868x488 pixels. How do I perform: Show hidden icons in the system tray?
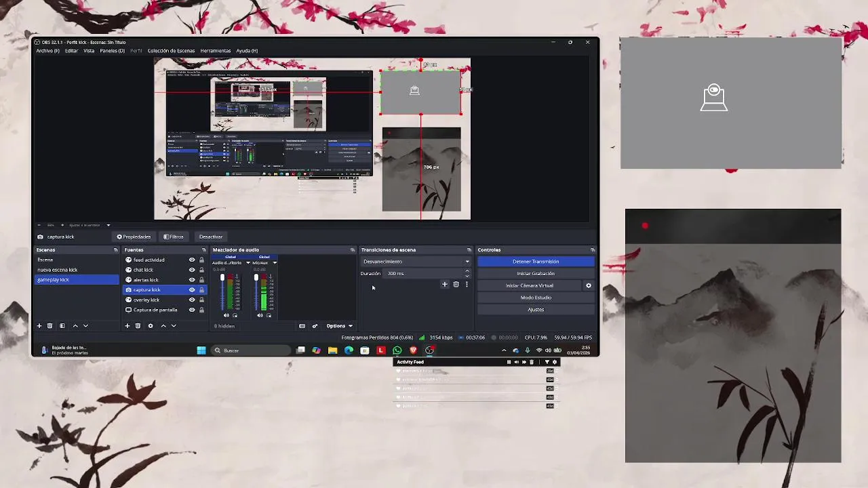pos(504,350)
